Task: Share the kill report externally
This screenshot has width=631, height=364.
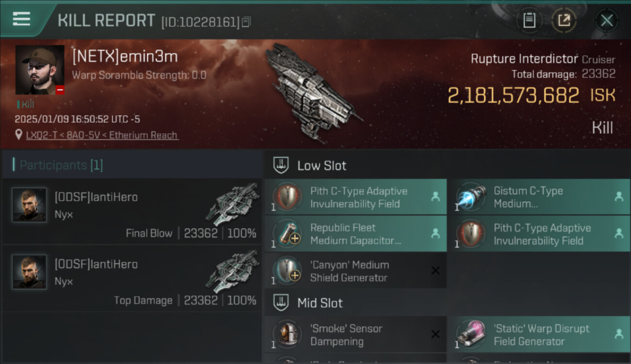Action: point(564,20)
